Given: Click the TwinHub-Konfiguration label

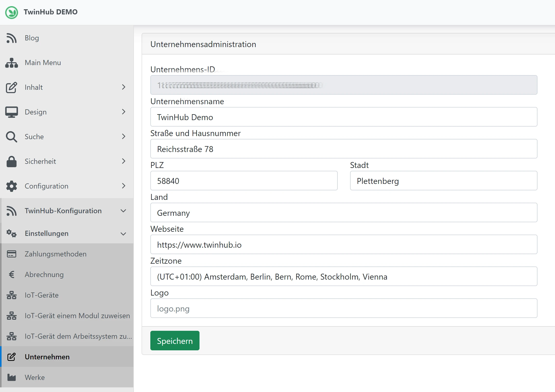Looking at the screenshot, I should (x=63, y=211).
